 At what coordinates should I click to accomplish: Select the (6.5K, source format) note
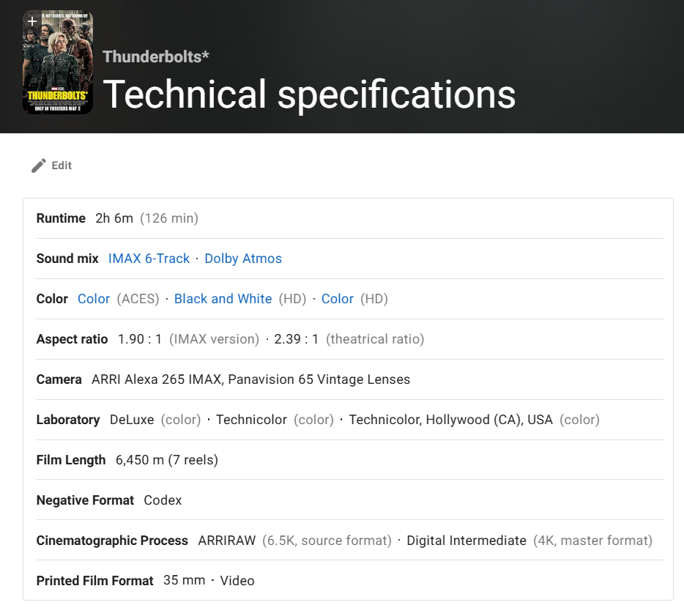[327, 541]
